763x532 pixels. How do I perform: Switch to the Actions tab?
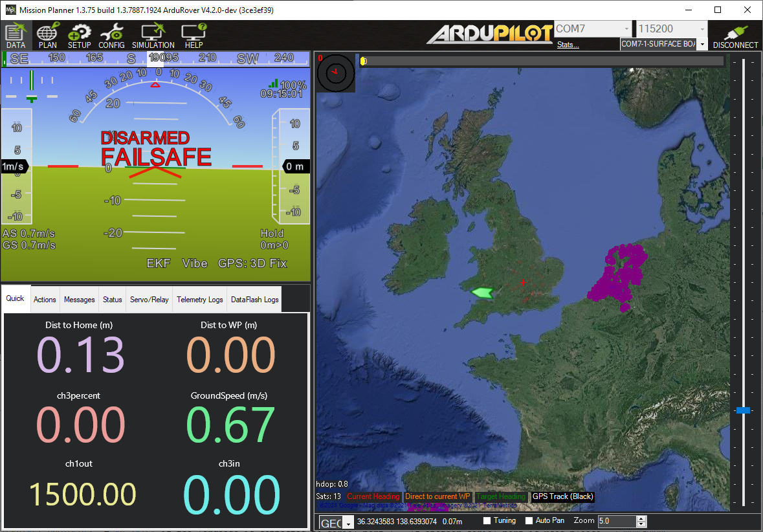[45, 300]
